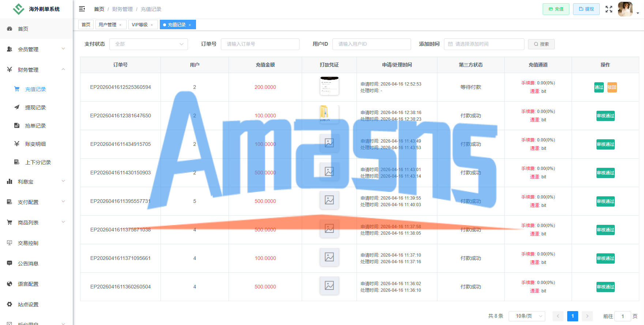Open 语言配置 in the sidebar

click(37, 284)
